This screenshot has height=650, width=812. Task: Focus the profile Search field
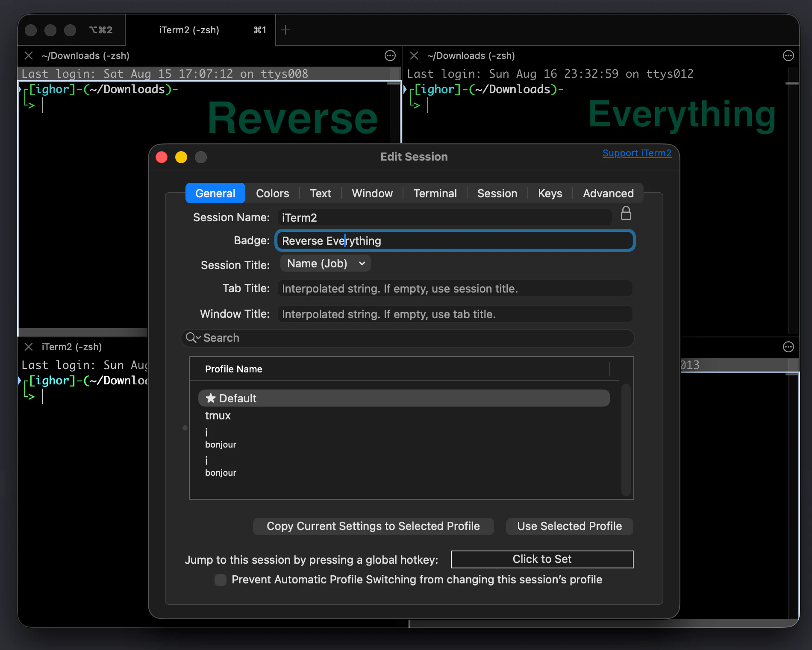pos(408,338)
